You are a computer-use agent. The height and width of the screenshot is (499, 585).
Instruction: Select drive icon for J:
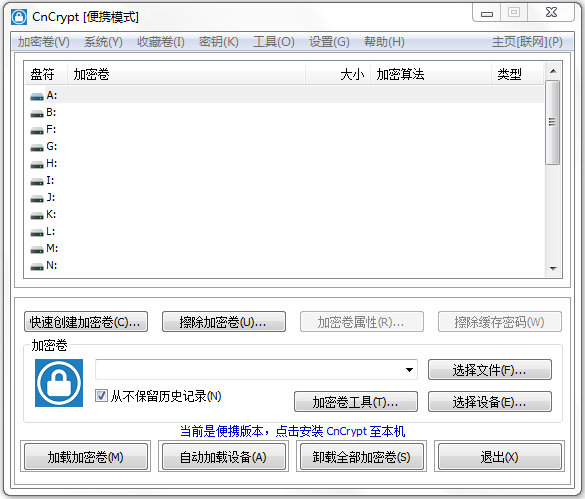point(37,199)
